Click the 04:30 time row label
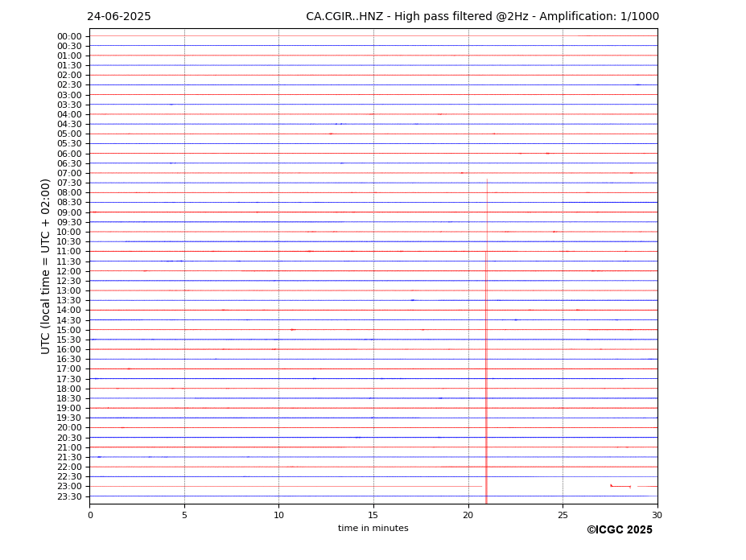The image size is (746, 560). [x=69, y=124]
